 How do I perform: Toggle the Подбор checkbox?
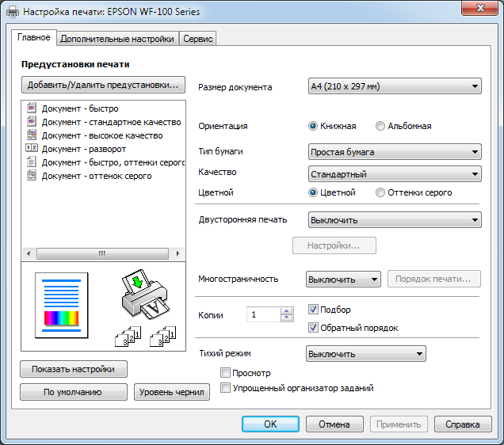coord(313,309)
